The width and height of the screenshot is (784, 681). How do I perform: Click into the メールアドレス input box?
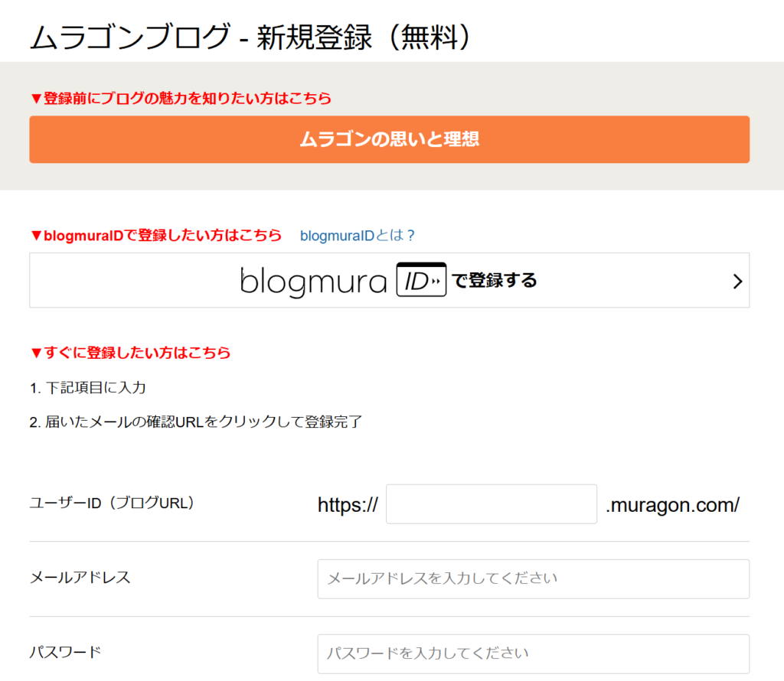click(x=533, y=578)
